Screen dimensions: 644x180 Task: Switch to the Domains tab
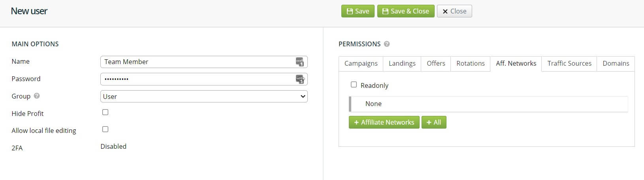616,63
